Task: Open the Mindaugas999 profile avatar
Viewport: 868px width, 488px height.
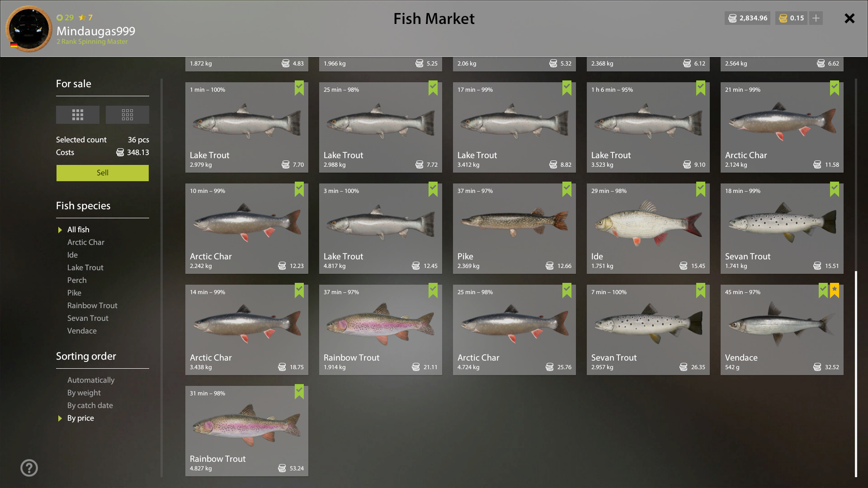Action: [29, 29]
